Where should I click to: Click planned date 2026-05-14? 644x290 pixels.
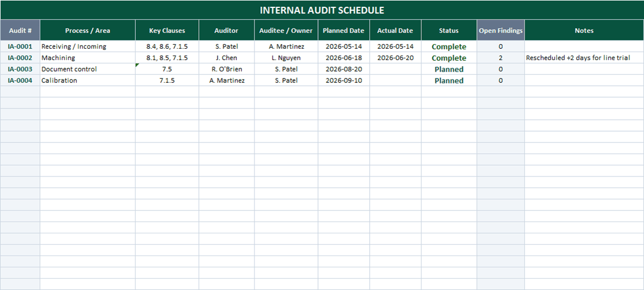(344, 47)
